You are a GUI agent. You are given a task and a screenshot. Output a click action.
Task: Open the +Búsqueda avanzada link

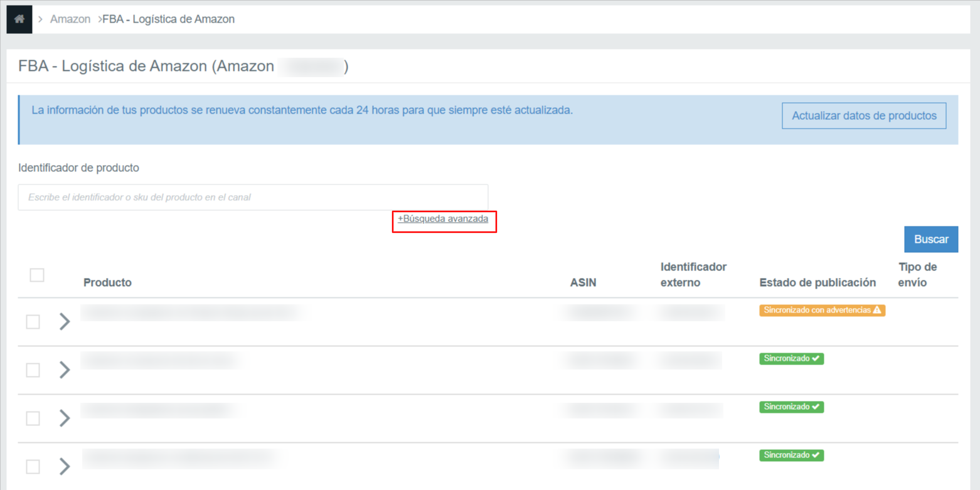click(x=443, y=219)
